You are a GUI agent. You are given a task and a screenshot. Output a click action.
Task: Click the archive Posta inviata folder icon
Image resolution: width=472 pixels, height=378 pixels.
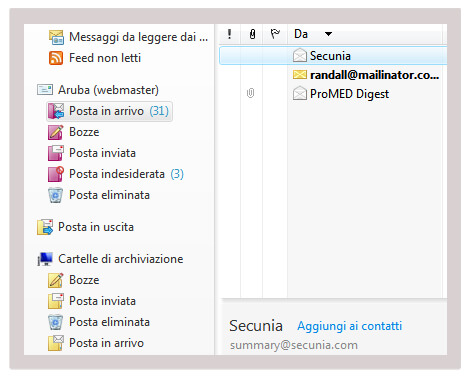click(56, 301)
